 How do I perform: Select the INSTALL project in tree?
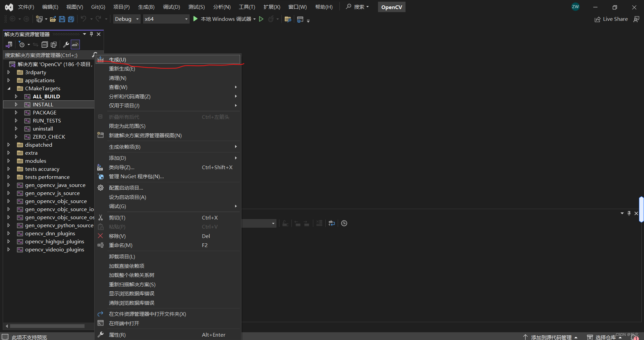[x=43, y=104]
